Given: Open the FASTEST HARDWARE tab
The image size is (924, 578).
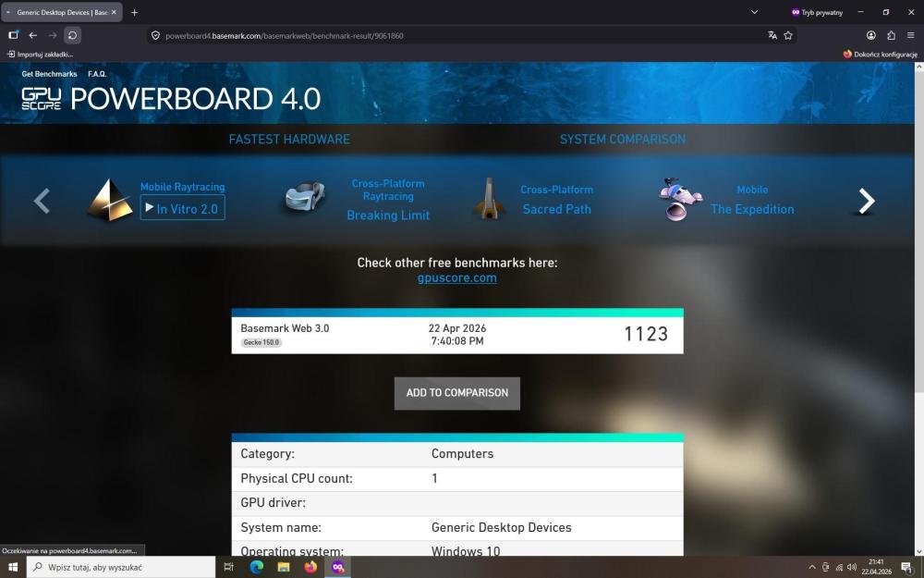Looking at the screenshot, I should [x=289, y=140].
